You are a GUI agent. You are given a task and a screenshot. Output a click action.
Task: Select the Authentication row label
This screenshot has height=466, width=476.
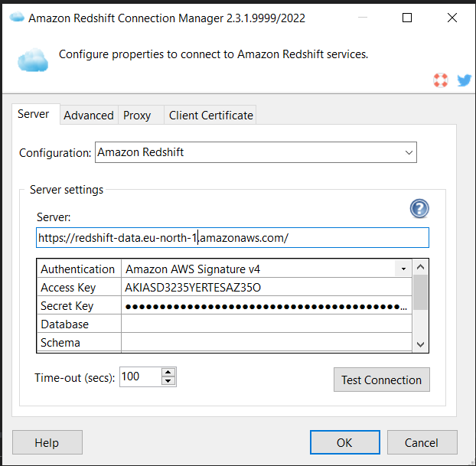point(79,269)
